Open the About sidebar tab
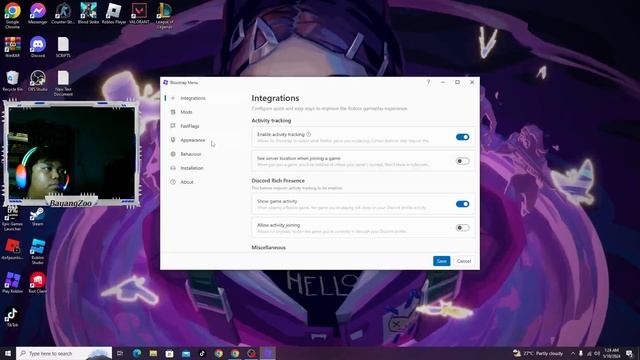The width and height of the screenshot is (640, 360). 202,182
